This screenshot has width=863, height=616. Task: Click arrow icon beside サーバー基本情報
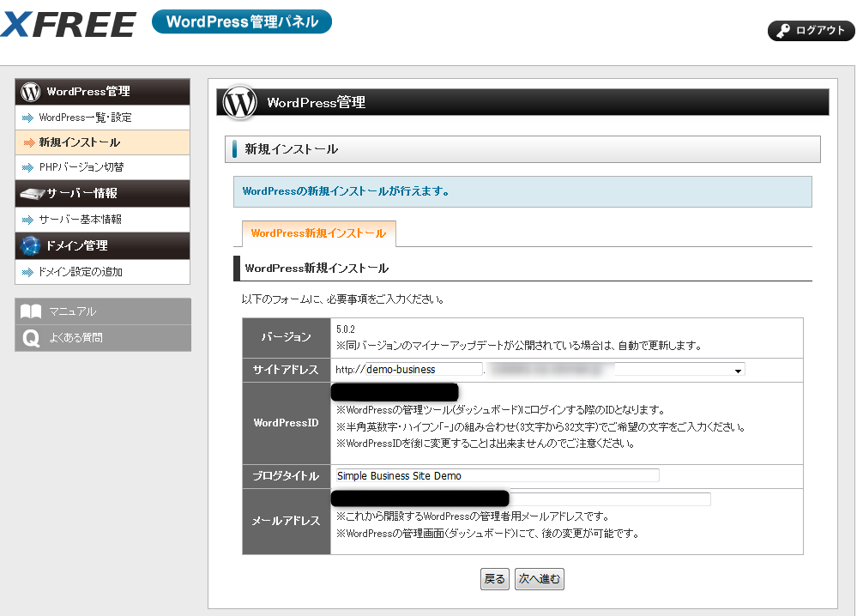(x=27, y=220)
